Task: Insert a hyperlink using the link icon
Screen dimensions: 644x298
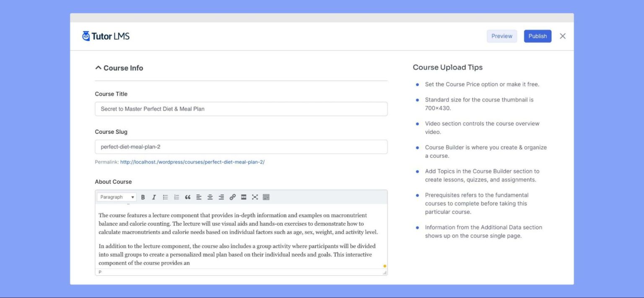Action: click(233, 197)
